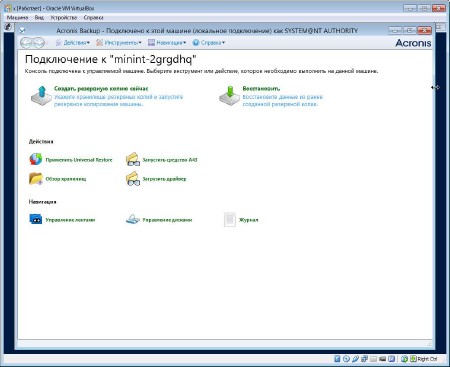Click the Universal Restore globe icon

(36, 159)
